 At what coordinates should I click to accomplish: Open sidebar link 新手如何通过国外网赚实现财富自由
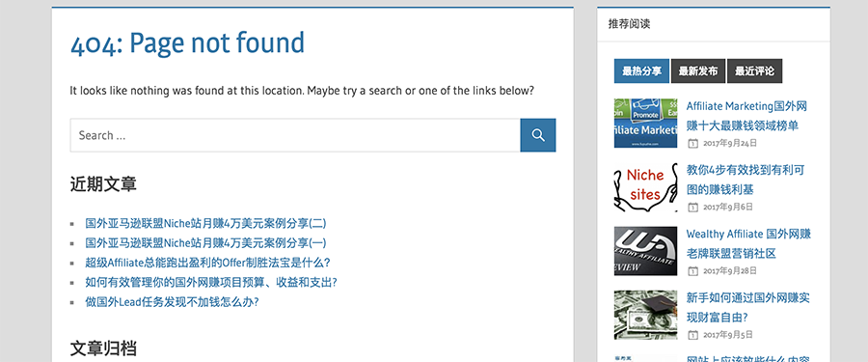[747, 308]
